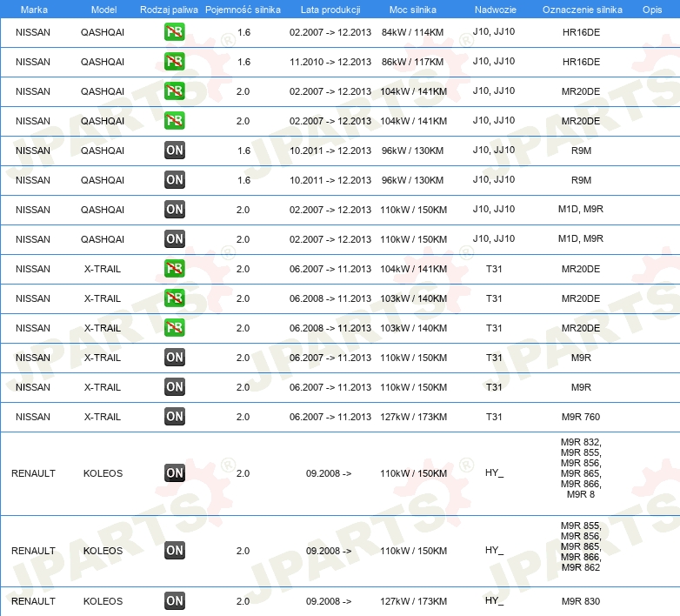Click KOLEOS model in the M9R 862 row
This screenshot has width=680, height=616.
pos(103,551)
